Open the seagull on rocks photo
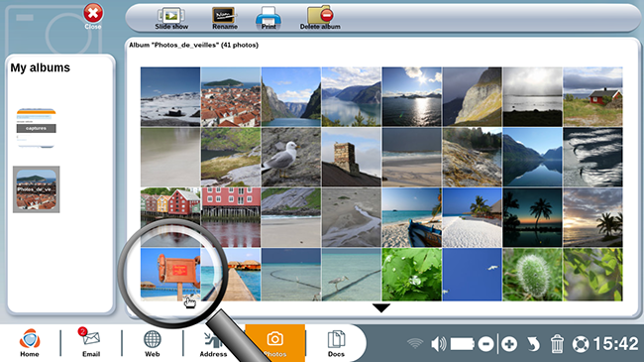Screen dimensions: 644x362 [291, 157]
